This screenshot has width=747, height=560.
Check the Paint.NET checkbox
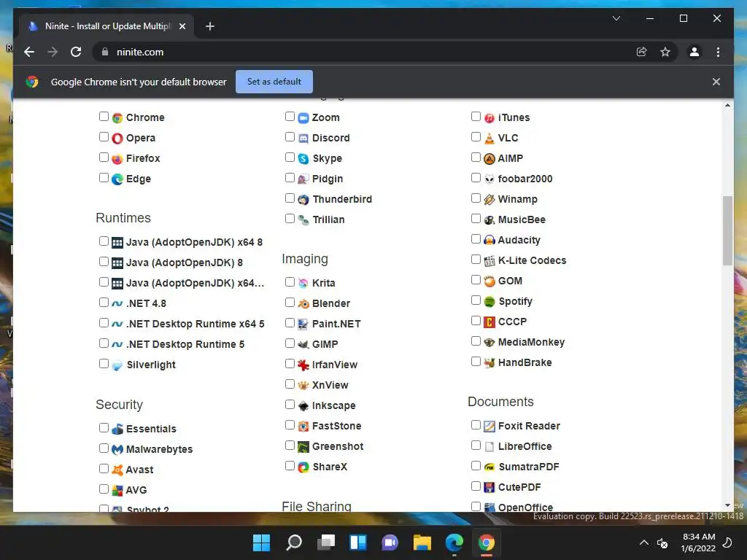tap(290, 322)
